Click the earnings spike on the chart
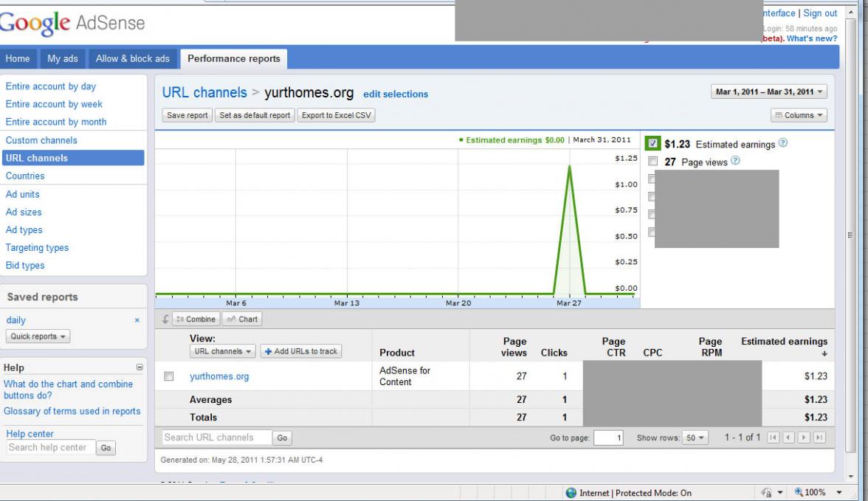Image resolution: width=868 pixels, height=501 pixels. [569, 167]
